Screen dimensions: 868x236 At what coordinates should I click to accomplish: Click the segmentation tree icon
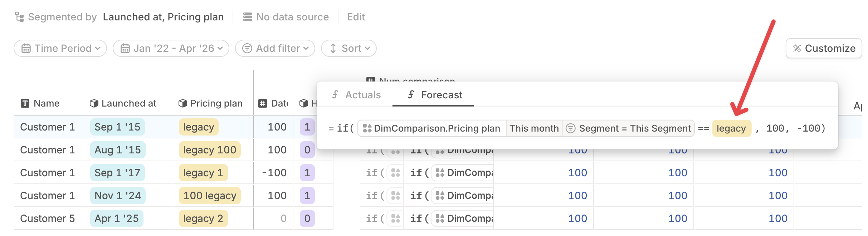click(19, 17)
